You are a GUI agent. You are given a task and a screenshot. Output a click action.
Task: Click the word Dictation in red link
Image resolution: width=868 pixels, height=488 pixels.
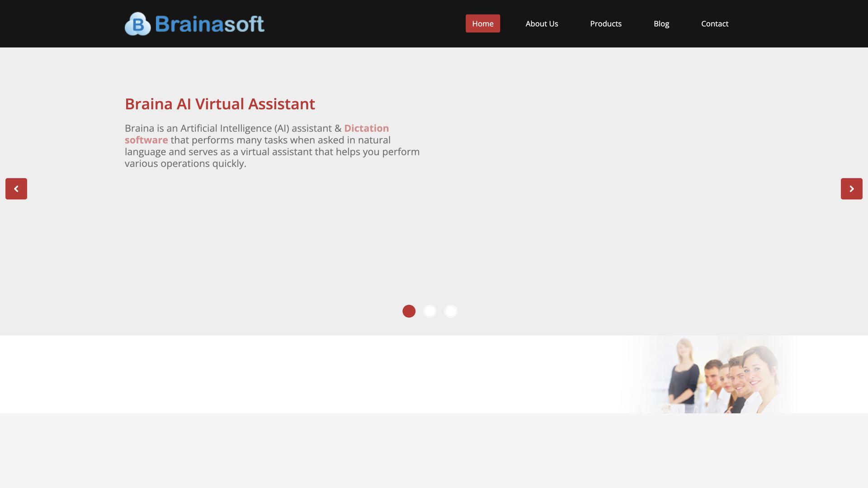click(x=366, y=128)
